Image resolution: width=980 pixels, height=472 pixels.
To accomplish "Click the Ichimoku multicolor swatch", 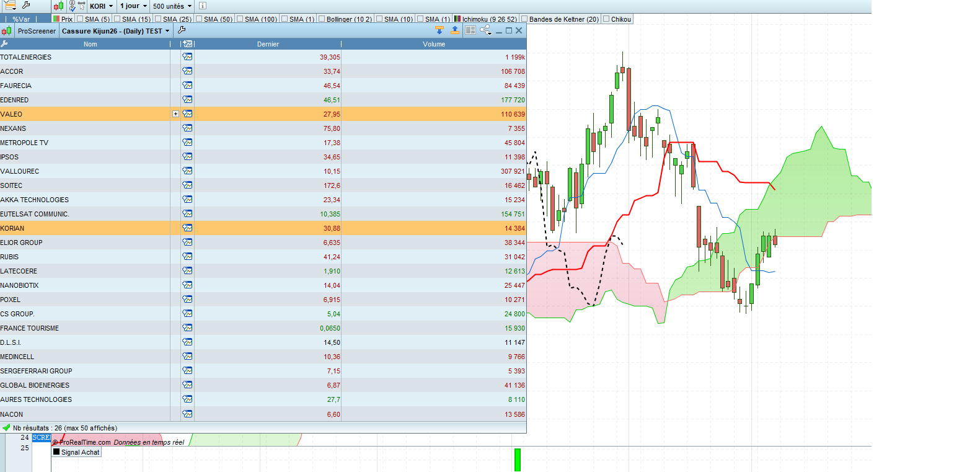I will point(457,19).
